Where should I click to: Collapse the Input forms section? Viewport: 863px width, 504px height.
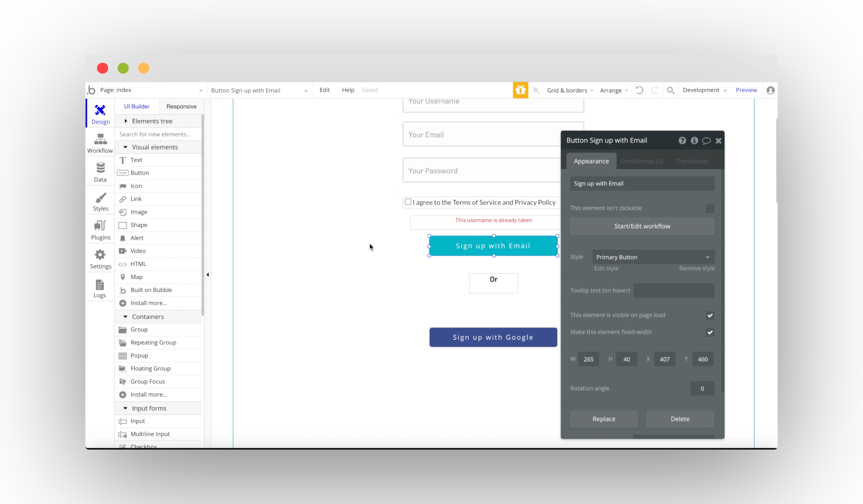[x=158, y=408]
